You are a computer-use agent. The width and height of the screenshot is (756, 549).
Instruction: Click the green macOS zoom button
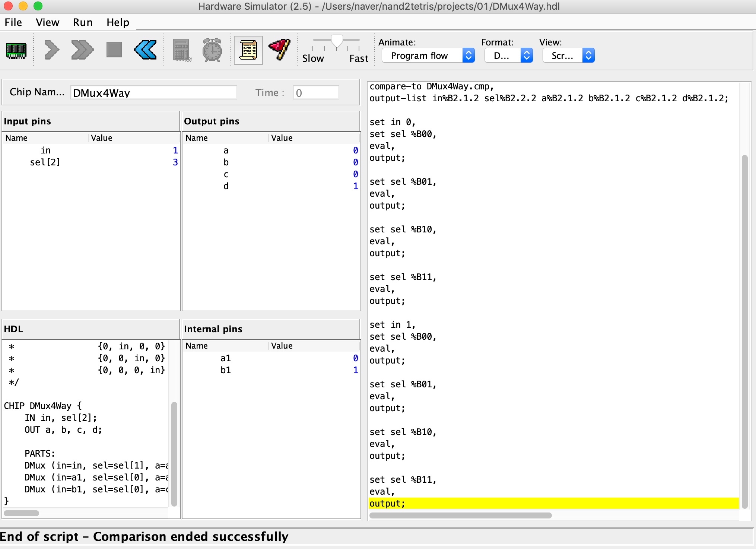tap(38, 6)
